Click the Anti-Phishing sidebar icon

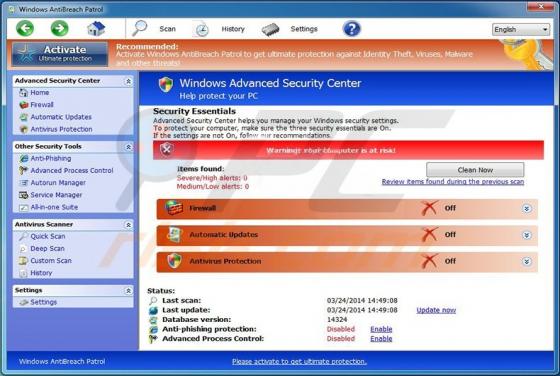pos(24,159)
